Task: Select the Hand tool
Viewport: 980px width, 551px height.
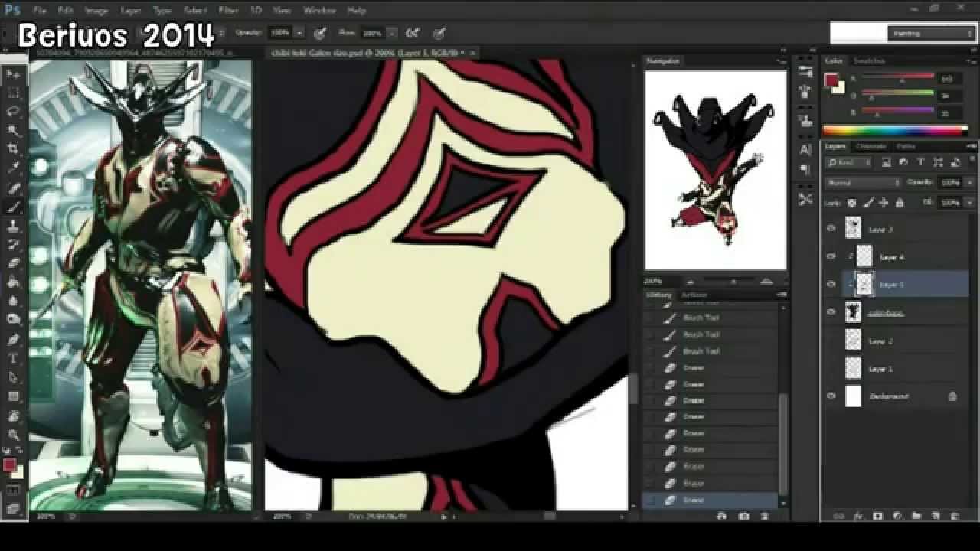Action: pos(14,416)
